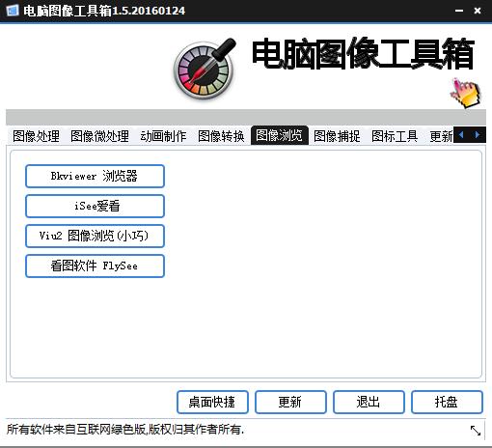Click the 桌面快捷 button
492x448 pixels.
[212, 402]
